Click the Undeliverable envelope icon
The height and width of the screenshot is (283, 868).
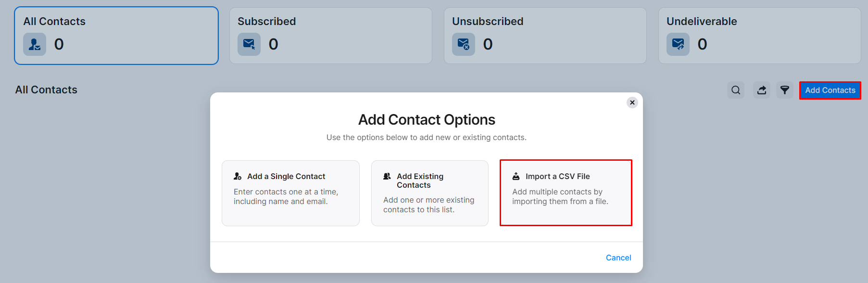tap(678, 44)
